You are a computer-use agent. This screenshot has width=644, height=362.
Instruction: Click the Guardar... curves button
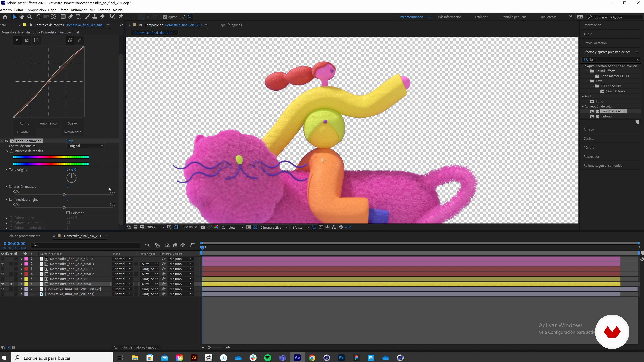coord(24,132)
